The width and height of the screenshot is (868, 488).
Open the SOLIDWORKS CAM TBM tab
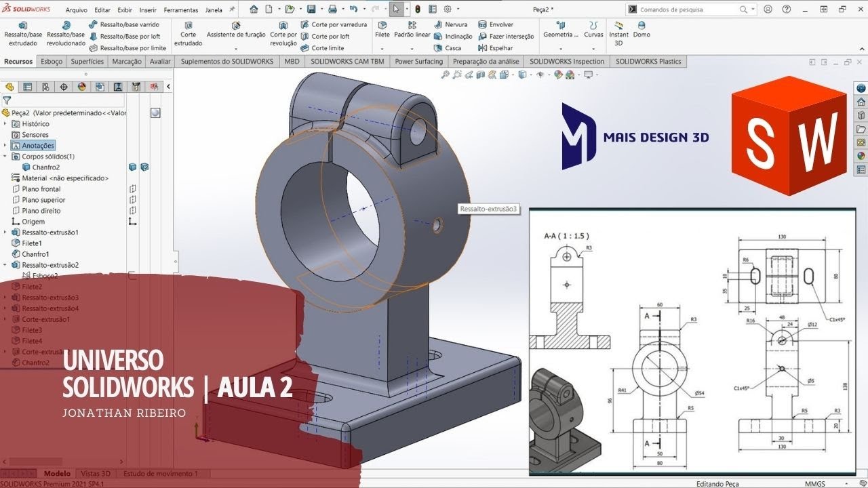coord(347,61)
